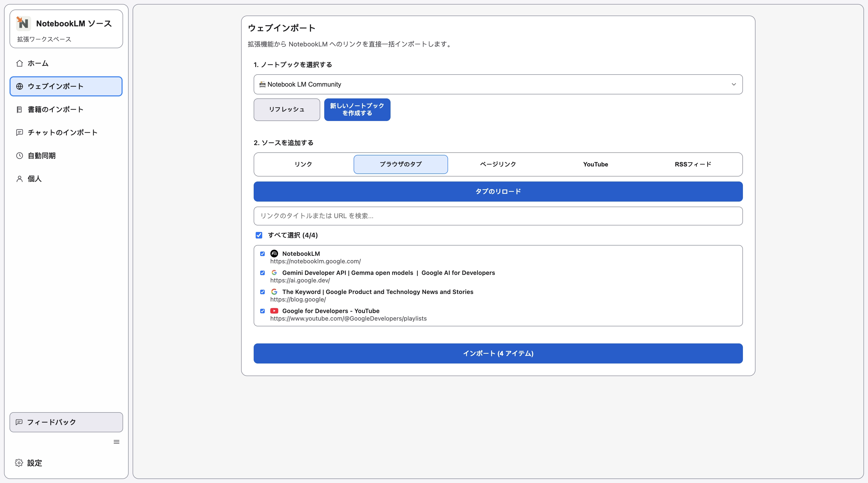
Task: Select the home icon in the sidebar
Action: pos(20,63)
